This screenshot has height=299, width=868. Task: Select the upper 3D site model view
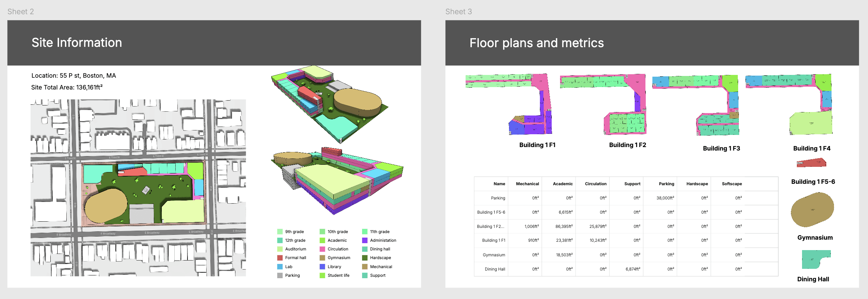click(x=330, y=104)
